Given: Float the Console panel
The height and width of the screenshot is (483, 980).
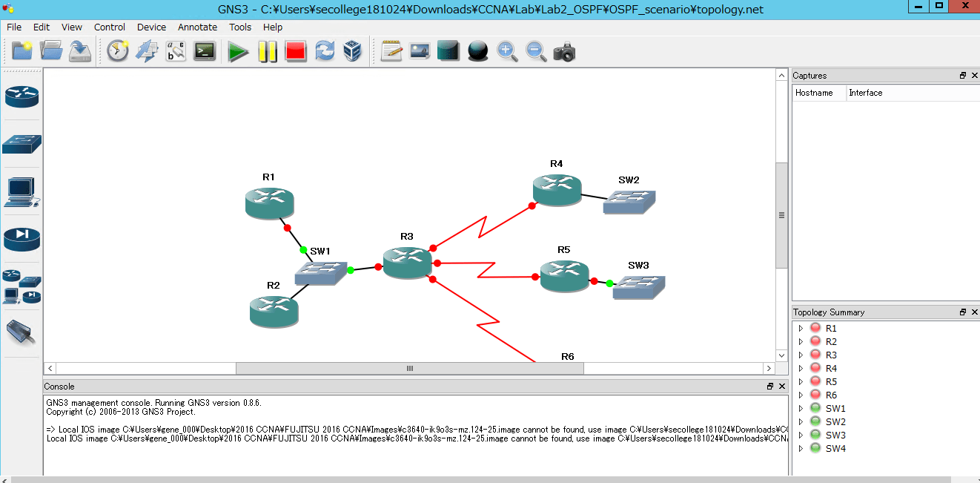Looking at the screenshot, I should [x=770, y=387].
